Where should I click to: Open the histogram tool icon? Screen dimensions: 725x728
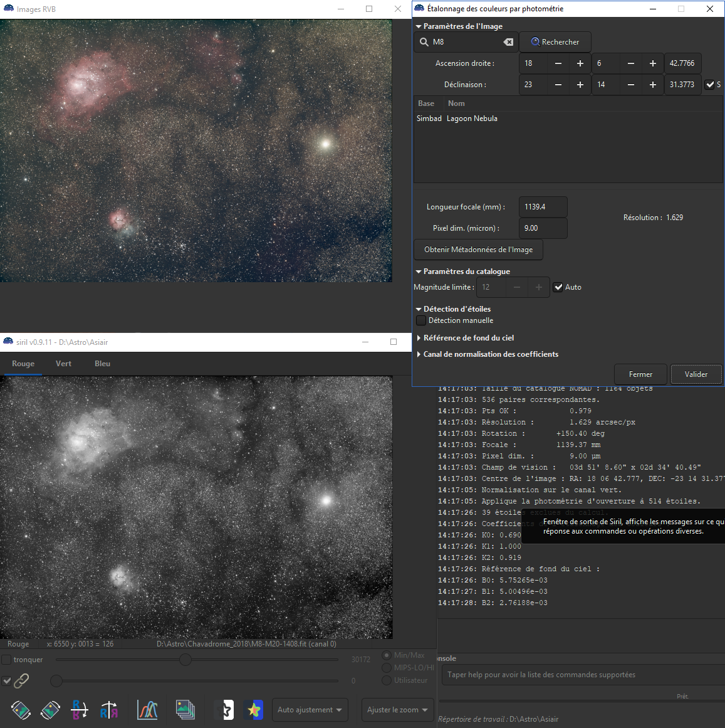(x=147, y=710)
